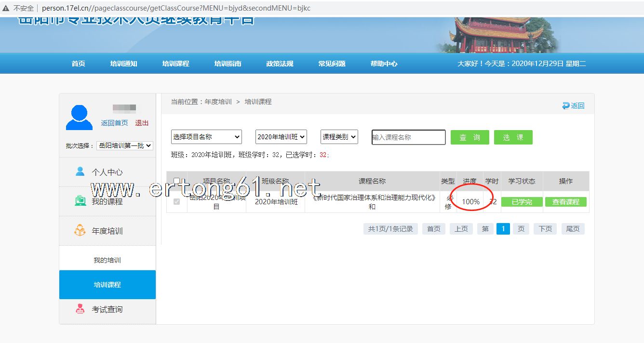Open 个人中心 via its person icon
644x343 pixels.
click(x=80, y=171)
